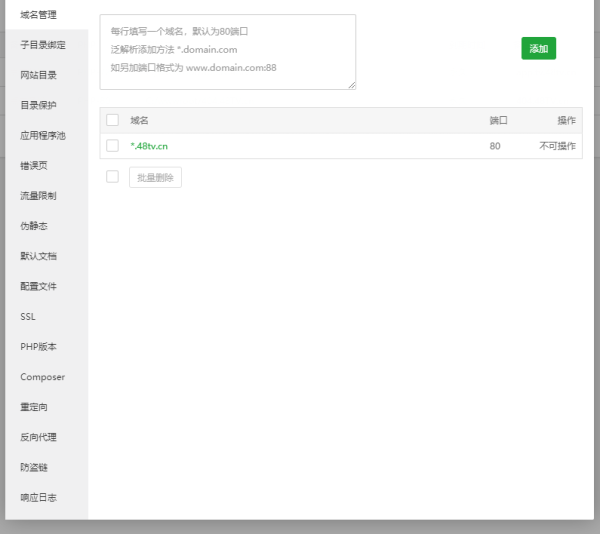This screenshot has width=600, height=534.
Task: Focus the domain name input textarea
Action: tap(228, 52)
